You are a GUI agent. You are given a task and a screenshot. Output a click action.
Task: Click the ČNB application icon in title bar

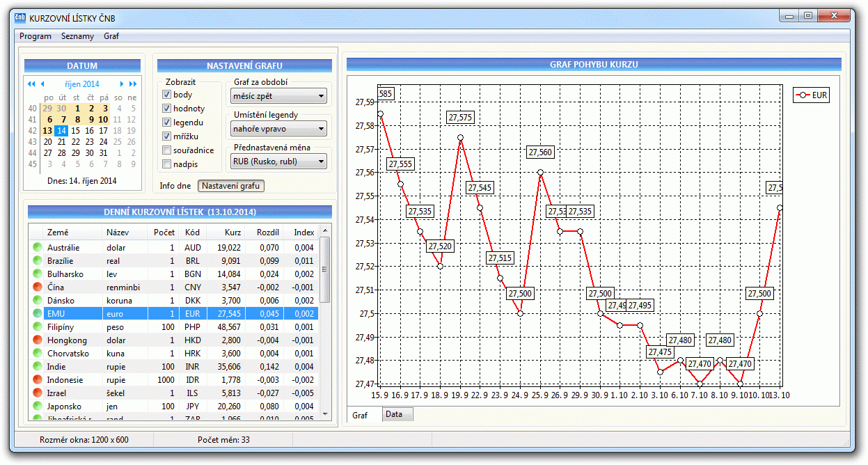tap(19, 17)
